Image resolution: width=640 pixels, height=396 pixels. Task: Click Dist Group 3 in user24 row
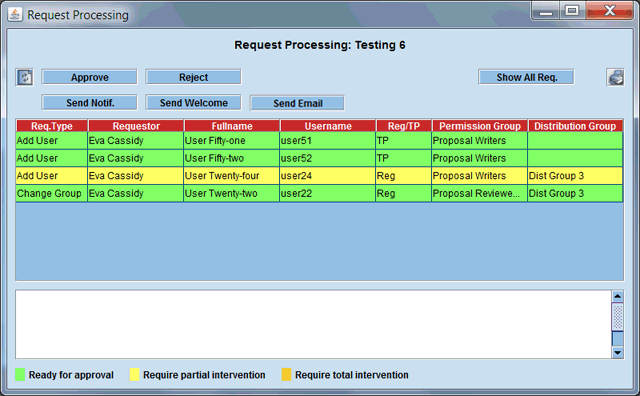575,176
